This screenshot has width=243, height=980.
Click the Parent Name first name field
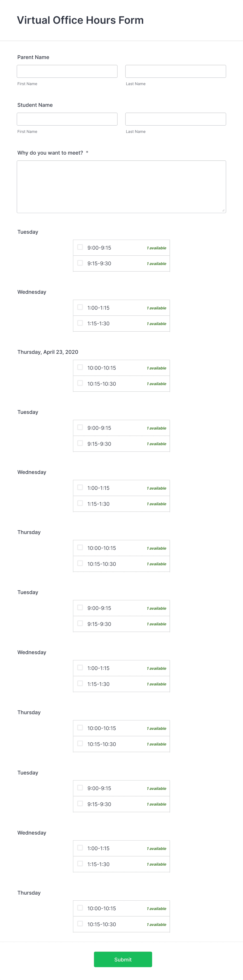pos(67,71)
